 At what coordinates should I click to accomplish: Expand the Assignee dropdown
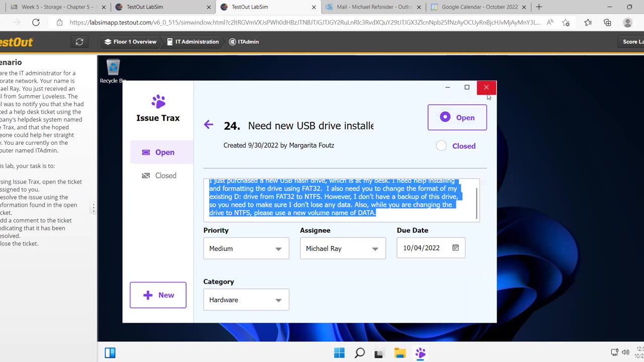coord(343,248)
